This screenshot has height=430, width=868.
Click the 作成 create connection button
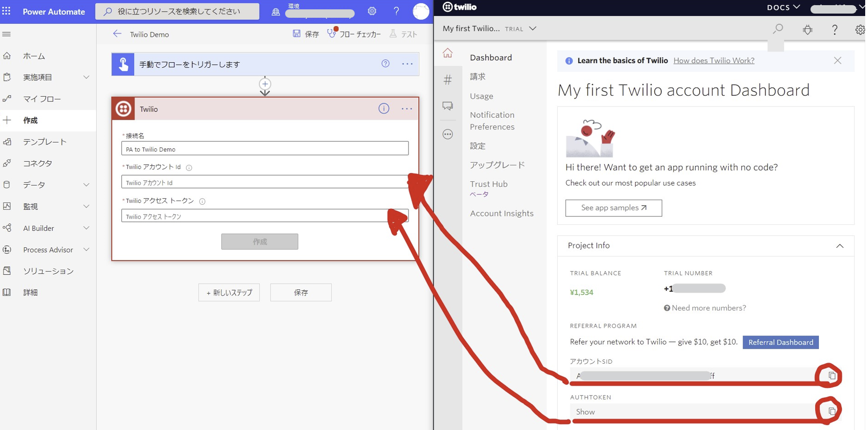click(259, 242)
